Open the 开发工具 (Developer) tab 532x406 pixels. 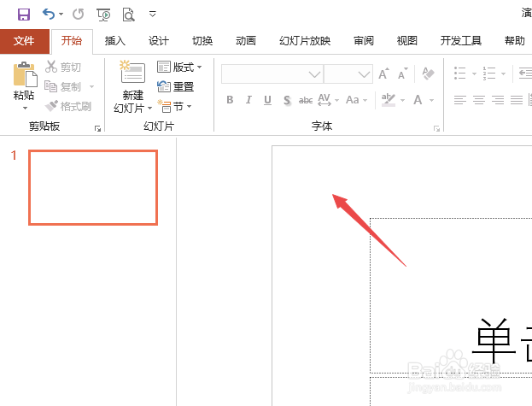click(461, 41)
